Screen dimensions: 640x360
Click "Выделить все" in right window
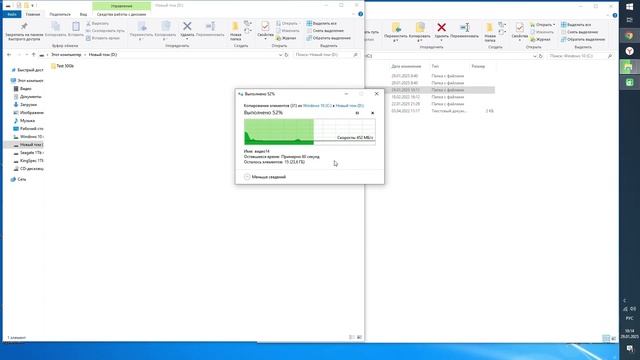[576, 25]
